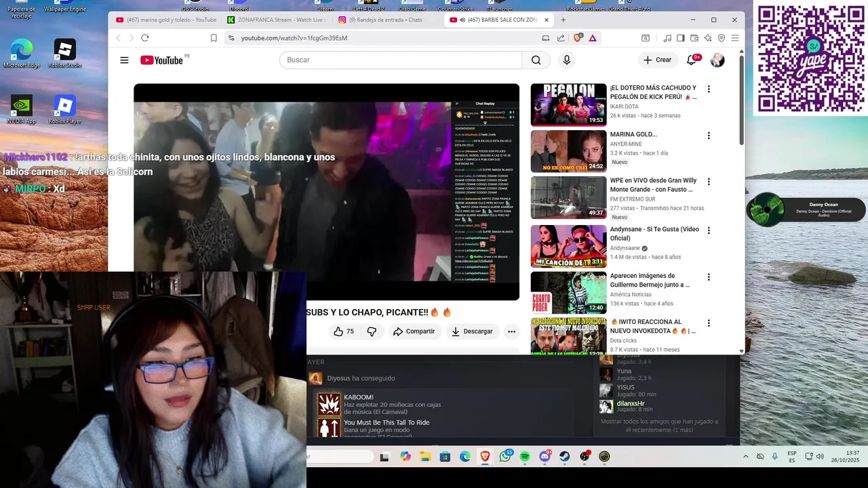The height and width of the screenshot is (488, 868).
Task: Switch to Instagram Bandeja de entrada tab
Action: (x=387, y=20)
